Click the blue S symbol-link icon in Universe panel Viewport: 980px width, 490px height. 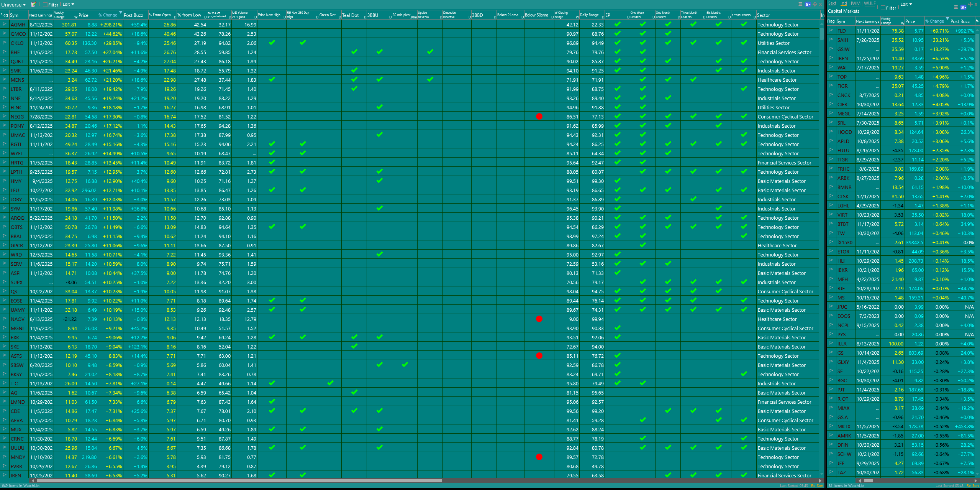808,4
